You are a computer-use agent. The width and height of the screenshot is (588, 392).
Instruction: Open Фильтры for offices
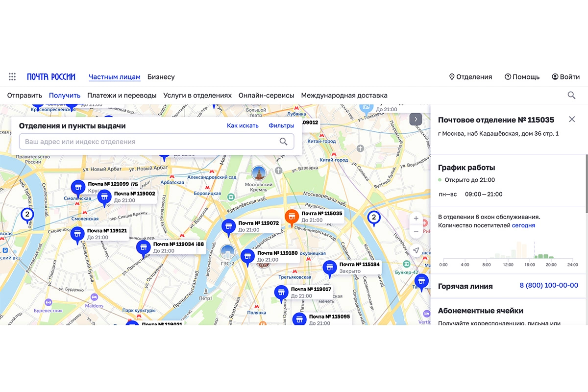(281, 126)
